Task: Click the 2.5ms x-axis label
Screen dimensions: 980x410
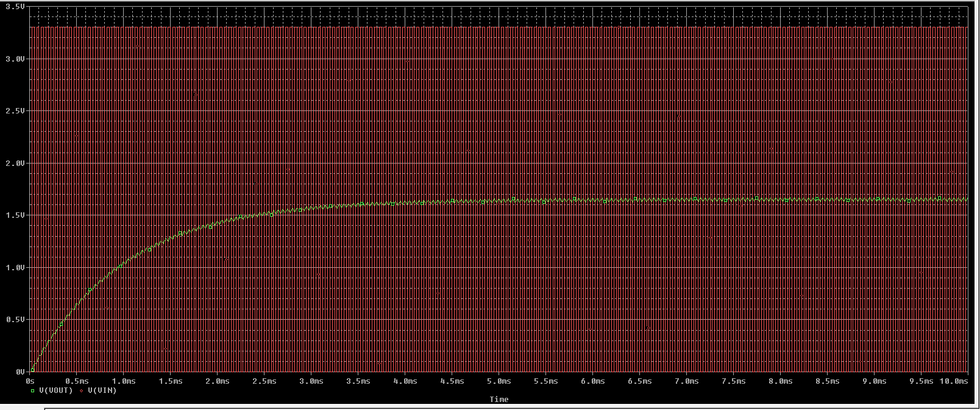Action: pyautogui.click(x=265, y=381)
